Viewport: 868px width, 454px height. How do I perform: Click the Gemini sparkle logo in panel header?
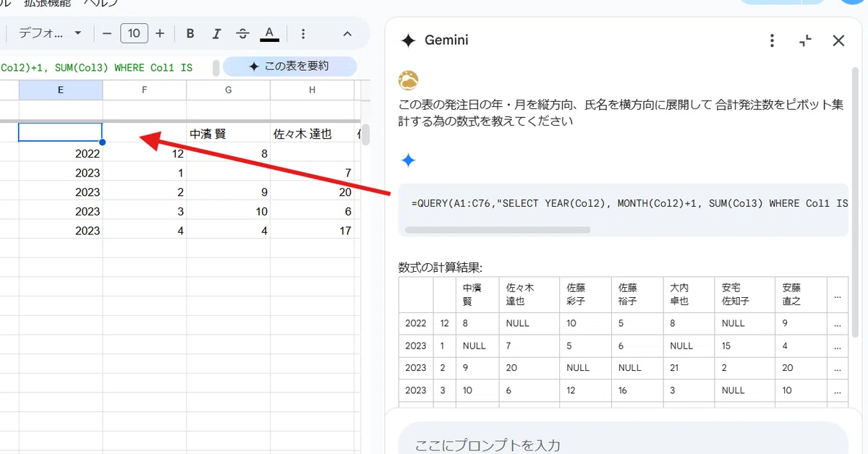click(x=409, y=40)
